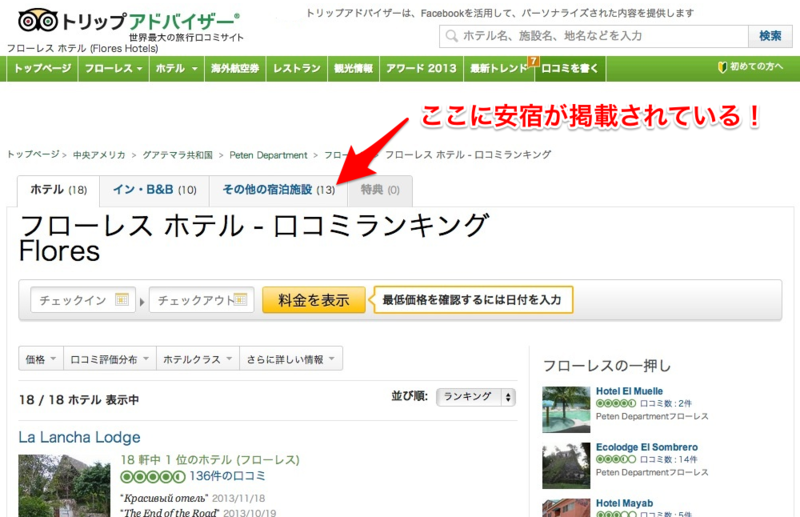This screenshot has height=517, width=800.
Task: Open the 口コミ評価分布 filter dropdown
Action: [x=110, y=359]
